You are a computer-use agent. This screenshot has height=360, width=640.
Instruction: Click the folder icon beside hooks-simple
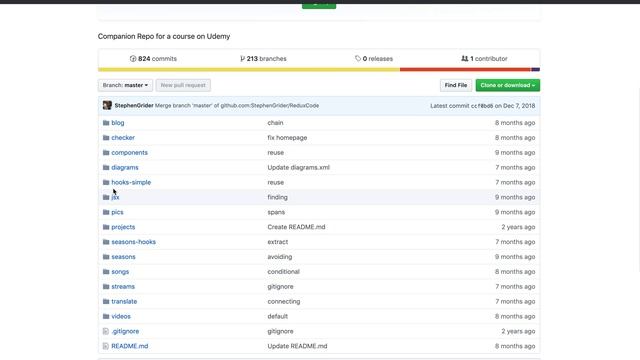(x=106, y=182)
